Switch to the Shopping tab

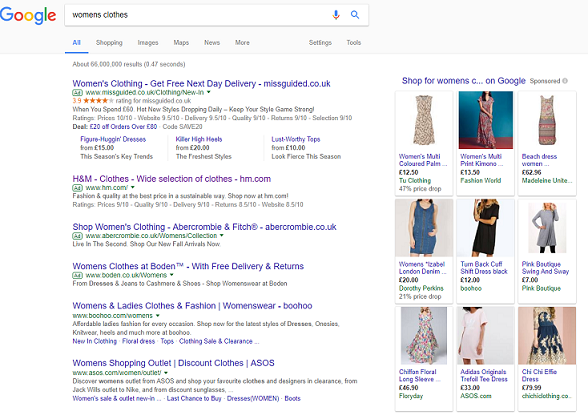(x=109, y=43)
